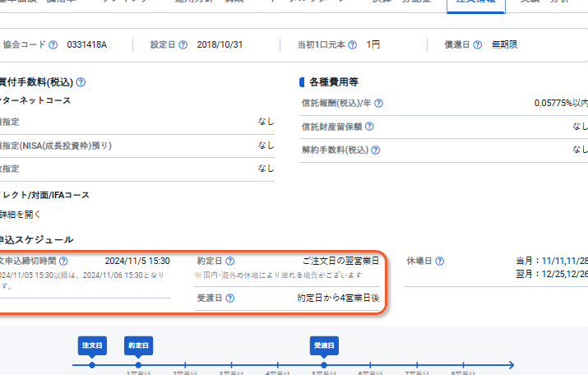Click the deadline value 2024/11/5 15:30
The width and height of the screenshot is (588, 375).
coord(137,261)
